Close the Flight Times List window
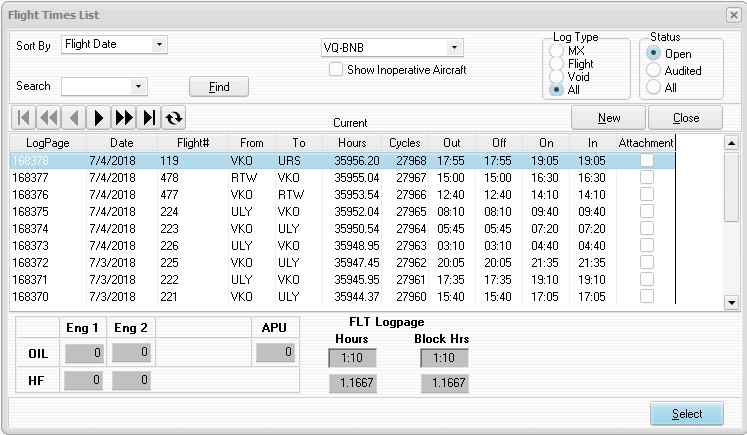 tap(734, 15)
